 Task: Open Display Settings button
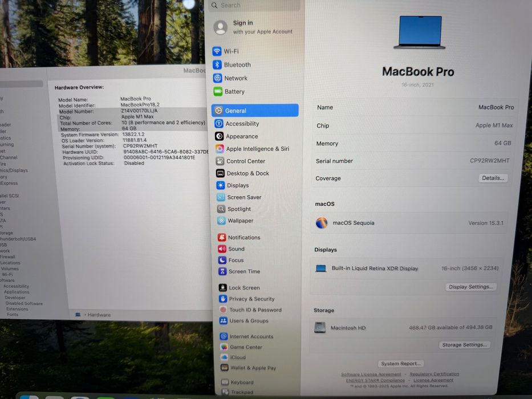[470, 287]
